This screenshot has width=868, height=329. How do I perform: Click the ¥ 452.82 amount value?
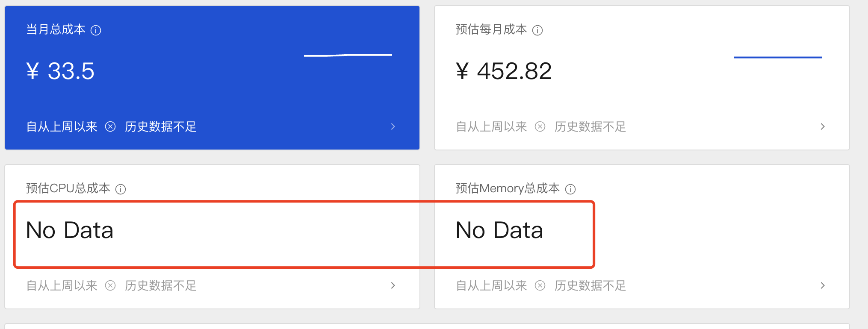(x=504, y=71)
